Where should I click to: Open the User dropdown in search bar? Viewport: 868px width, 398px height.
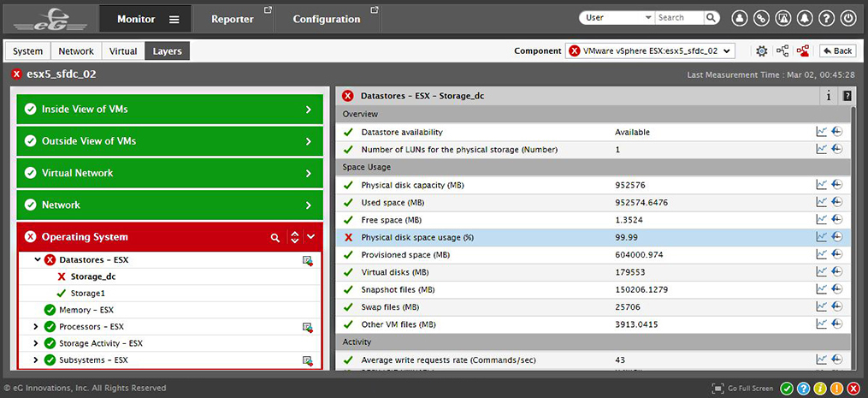617,18
